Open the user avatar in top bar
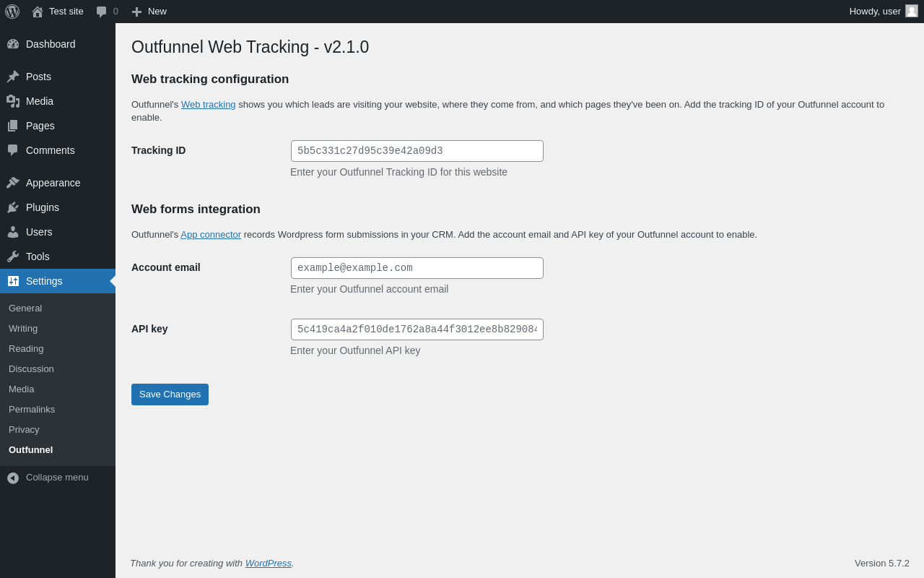Viewport: 924px width, 578px height. 912,11
